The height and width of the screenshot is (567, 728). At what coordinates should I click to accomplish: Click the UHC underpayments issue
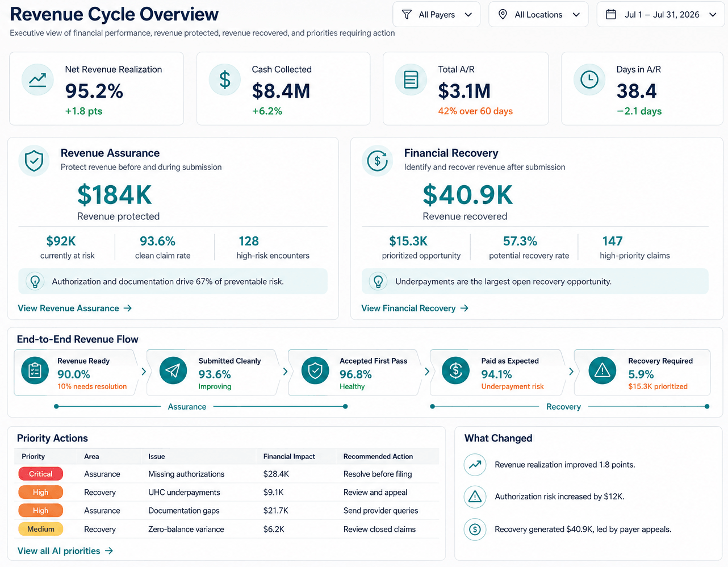(184, 492)
